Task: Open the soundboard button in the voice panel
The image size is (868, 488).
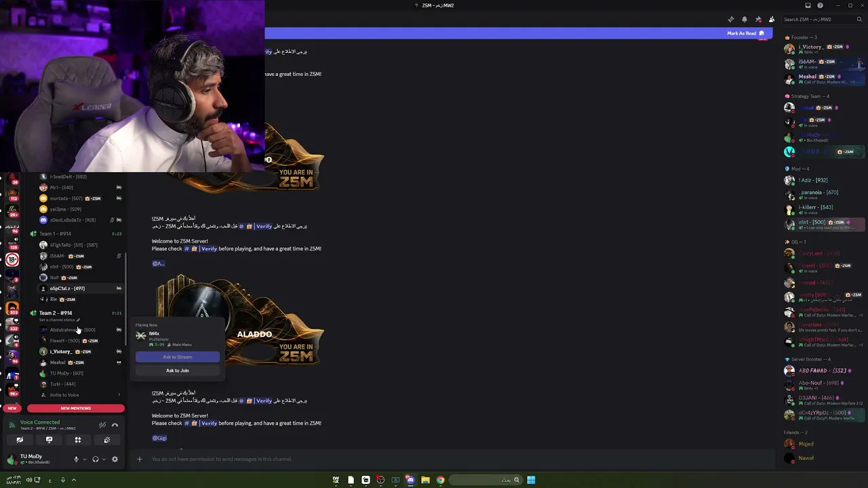Action: point(107,441)
